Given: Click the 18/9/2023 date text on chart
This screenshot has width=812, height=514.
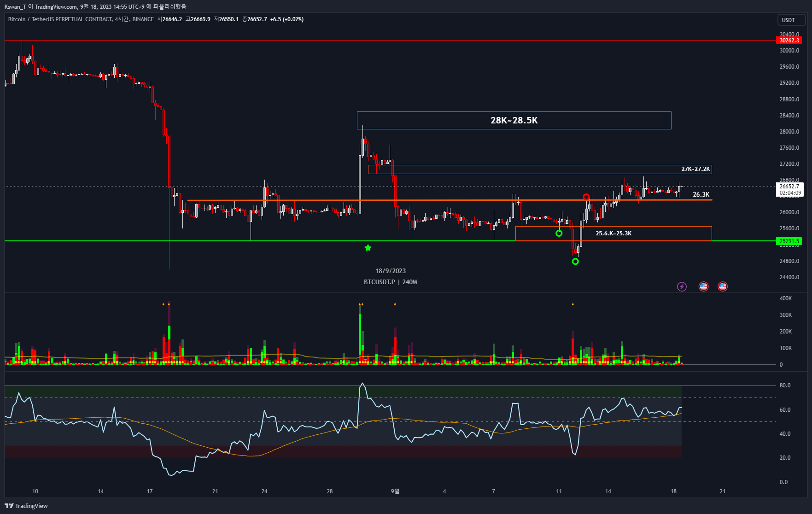Looking at the screenshot, I should click(x=391, y=271).
